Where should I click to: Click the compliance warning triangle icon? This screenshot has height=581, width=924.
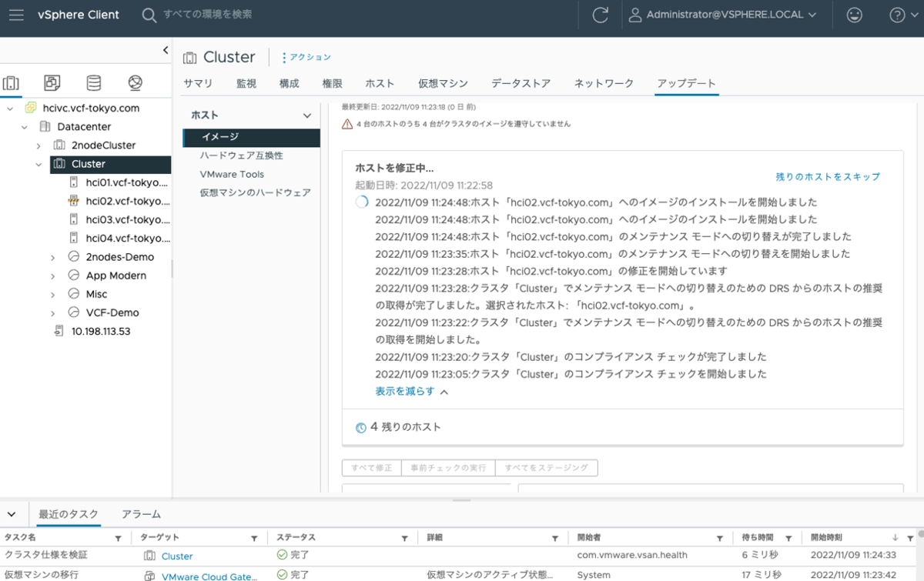point(347,124)
